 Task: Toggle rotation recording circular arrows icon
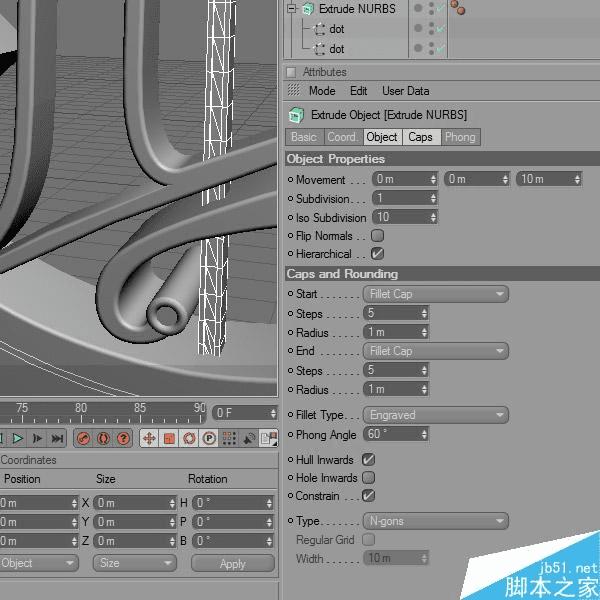click(x=189, y=438)
